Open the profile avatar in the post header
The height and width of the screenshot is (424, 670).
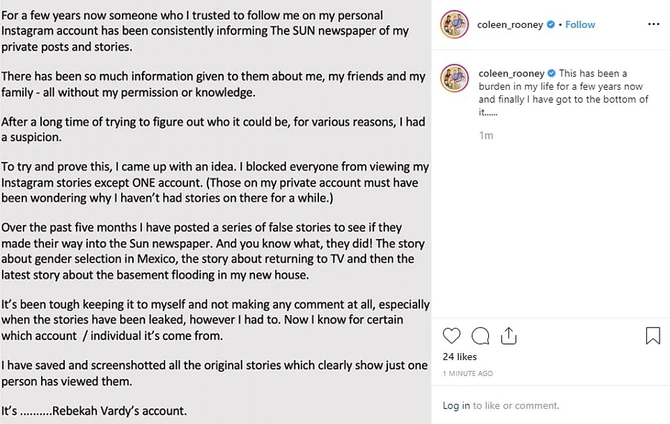(x=456, y=25)
